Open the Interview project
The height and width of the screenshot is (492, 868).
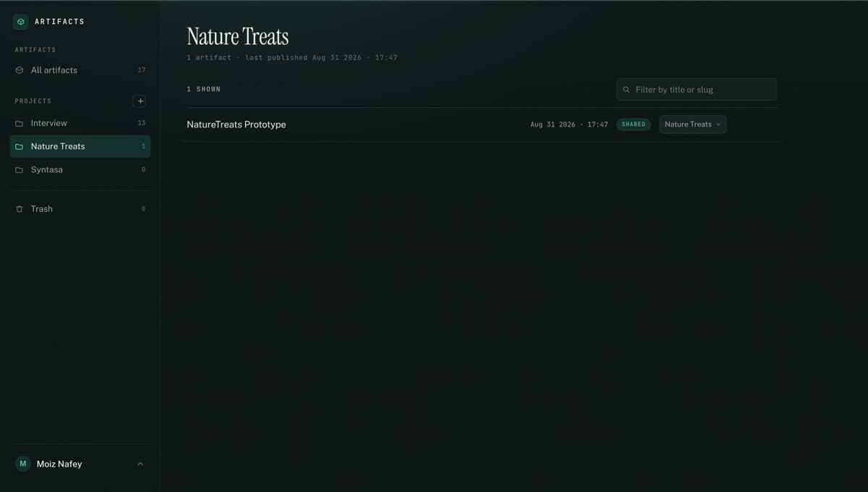pyautogui.click(x=80, y=123)
